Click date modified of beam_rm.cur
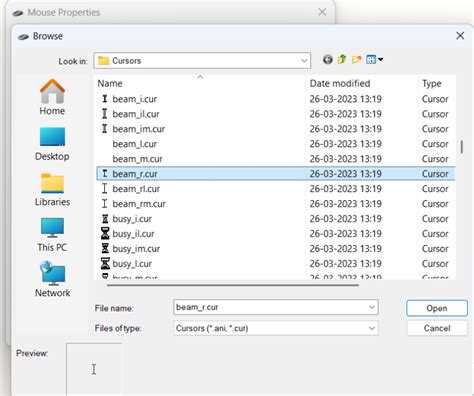Viewport: 474px width, 396px height. pyautogui.click(x=346, y=204)
